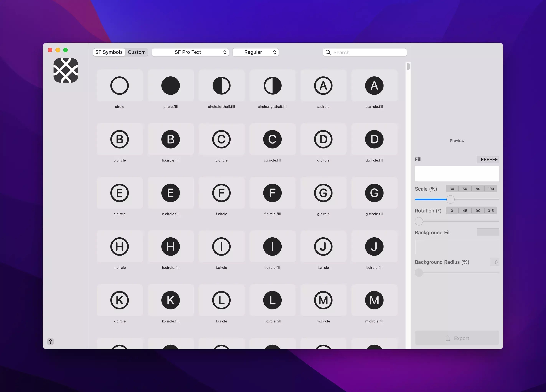Image resolution: width=546 pixels, height=392 pixels.
Task: Open the Regular weight dropdown
Action: click(x=255, y=52)
